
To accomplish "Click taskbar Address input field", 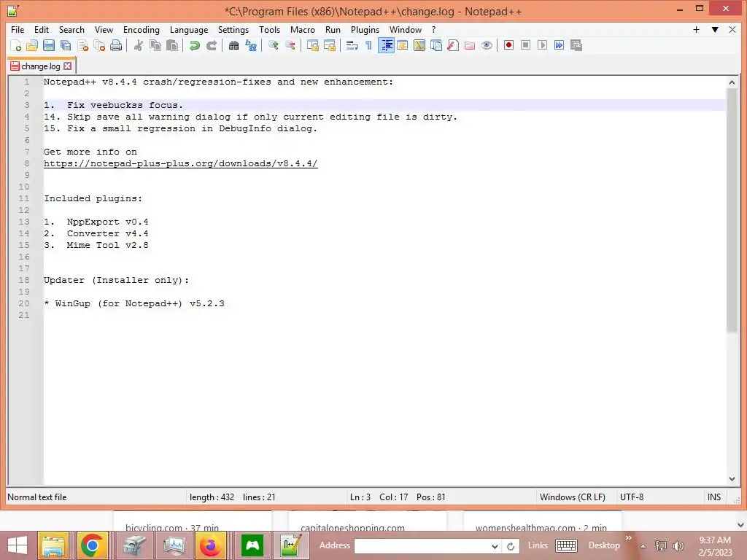I will (422, 545).
